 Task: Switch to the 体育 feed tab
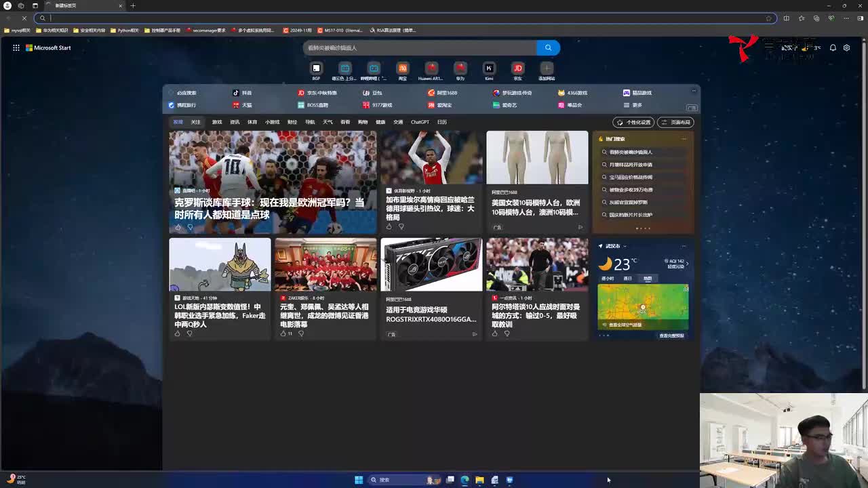pyautogui.click(x=252, y=122)
